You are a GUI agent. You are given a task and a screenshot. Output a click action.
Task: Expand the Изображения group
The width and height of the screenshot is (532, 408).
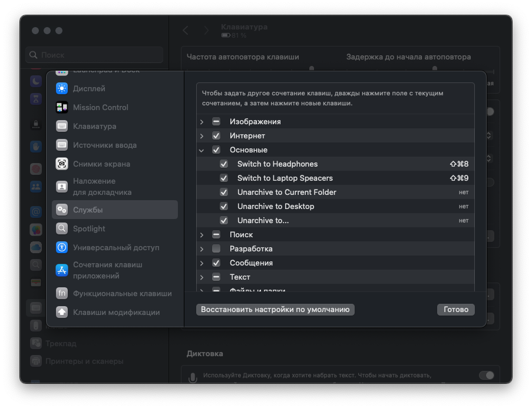(x=201, y=121)
